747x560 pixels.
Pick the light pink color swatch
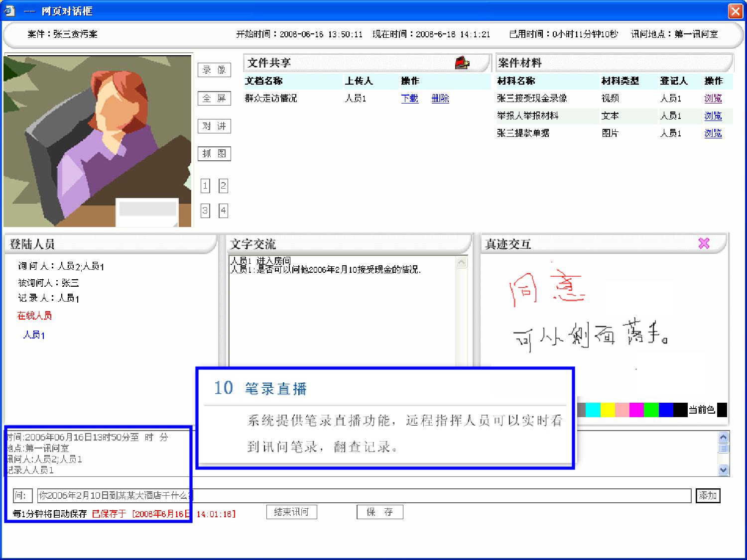pyautogui.click(x=622, y=410)
